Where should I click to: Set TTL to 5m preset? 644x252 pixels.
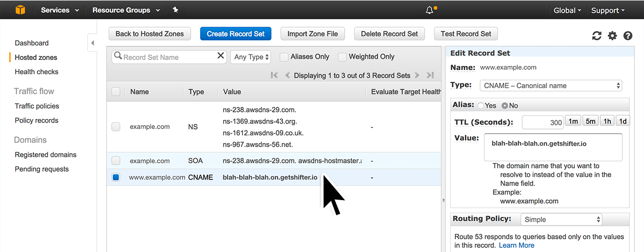pos(590,121)
